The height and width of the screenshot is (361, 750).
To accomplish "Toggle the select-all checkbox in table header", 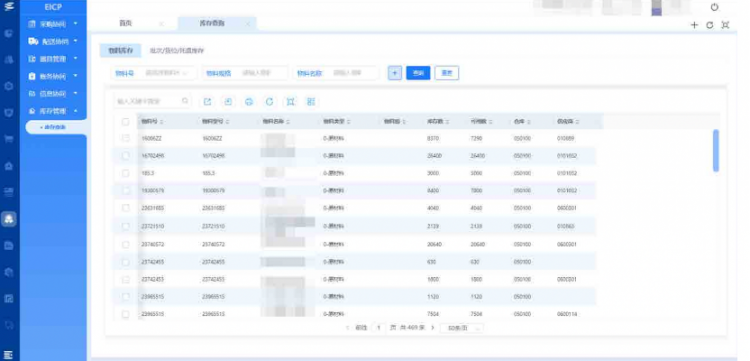I will 125,122.
